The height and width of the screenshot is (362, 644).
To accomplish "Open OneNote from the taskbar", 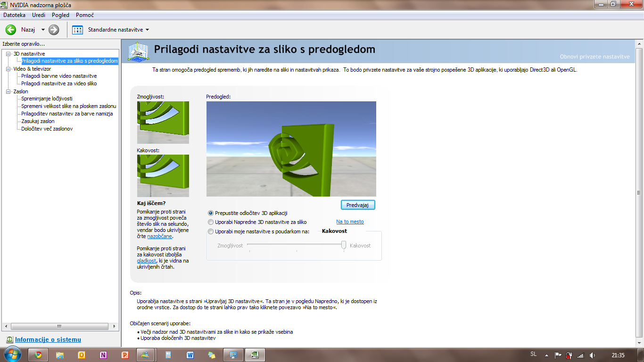I will 103,355.
